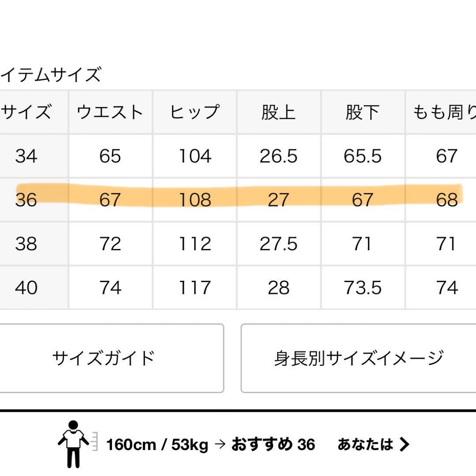This screenshot has width=476, height=476.
Task: Expand the あなたは chevron arrow
Action: tap(405, 444)
